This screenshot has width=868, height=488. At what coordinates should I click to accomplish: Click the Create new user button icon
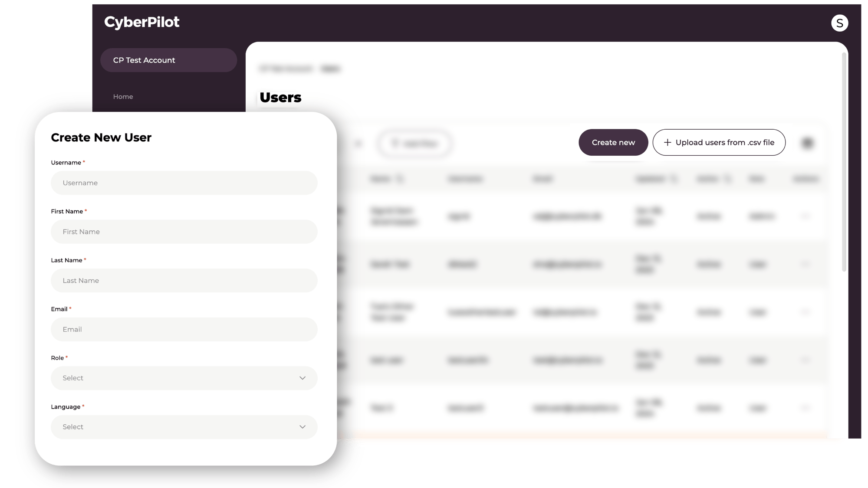(613, 142)
